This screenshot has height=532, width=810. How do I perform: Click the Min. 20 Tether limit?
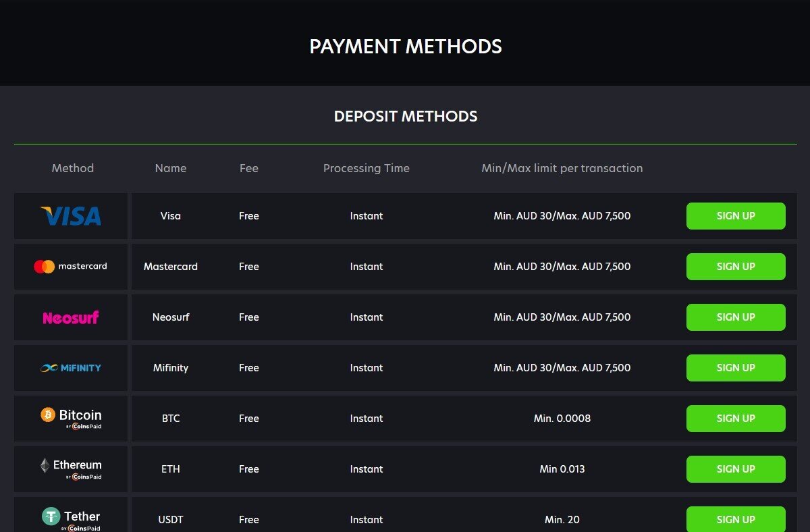coord(562,520)
